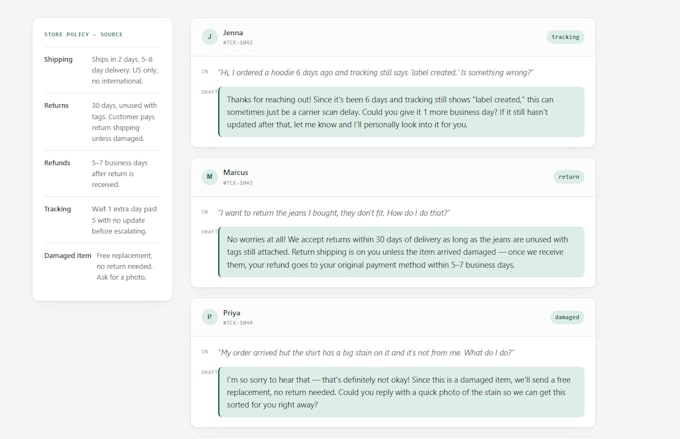
Task: Select the tracking tag badge
Action: (565, 37)
